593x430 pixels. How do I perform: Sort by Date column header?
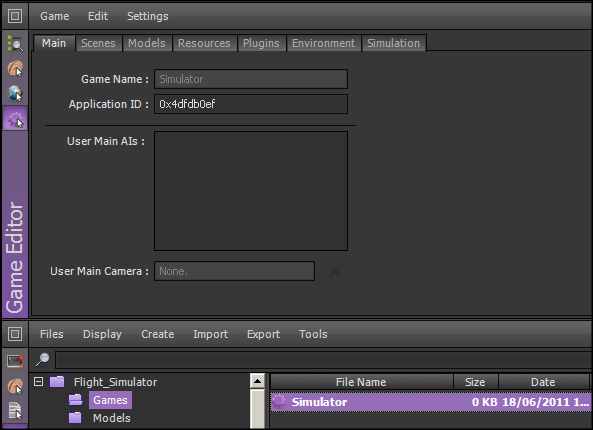543,382
